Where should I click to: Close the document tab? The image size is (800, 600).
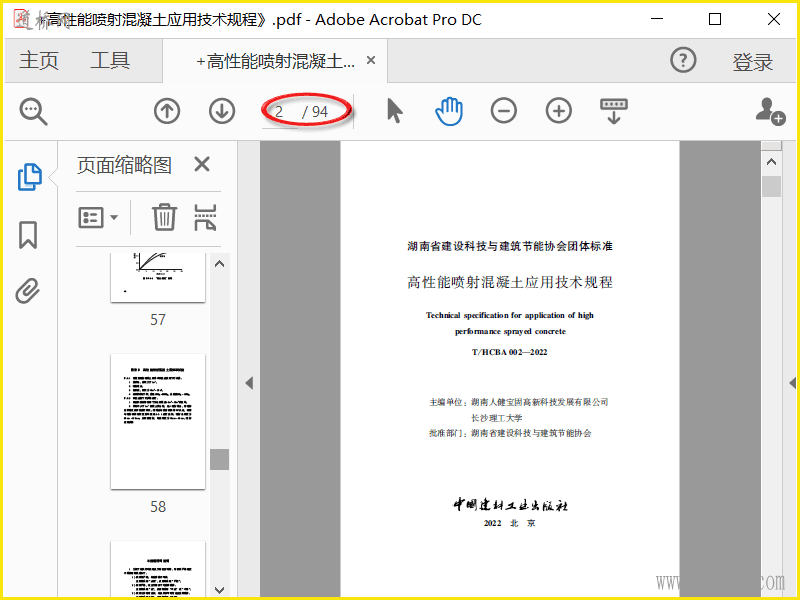[371, 60]
